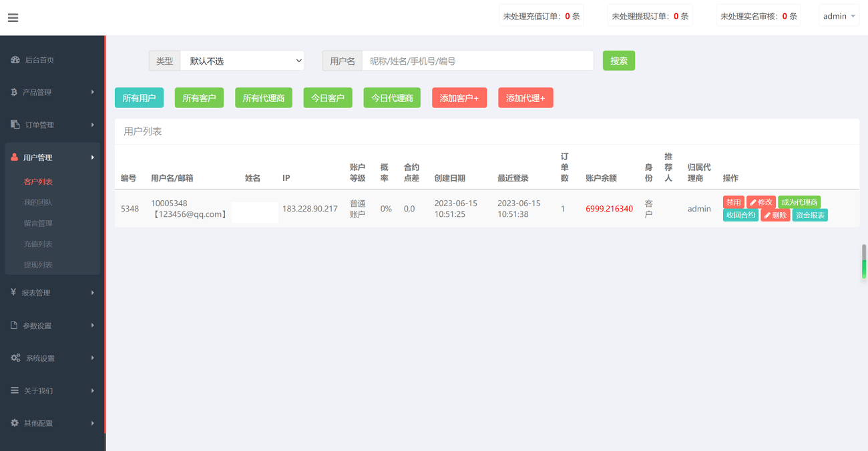
Task: Open 充值列表 in the sidebar submenu
Action: click(x=38, y=244)
